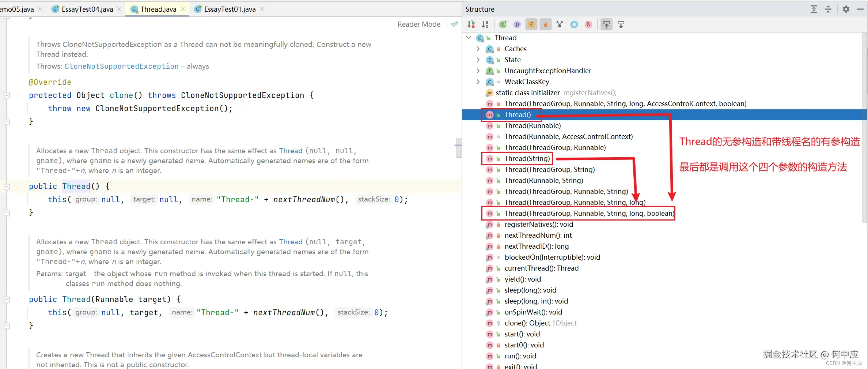Screen dimensions: 868x369
Task: Expand the Caches node
Action: tap(478, 49)
